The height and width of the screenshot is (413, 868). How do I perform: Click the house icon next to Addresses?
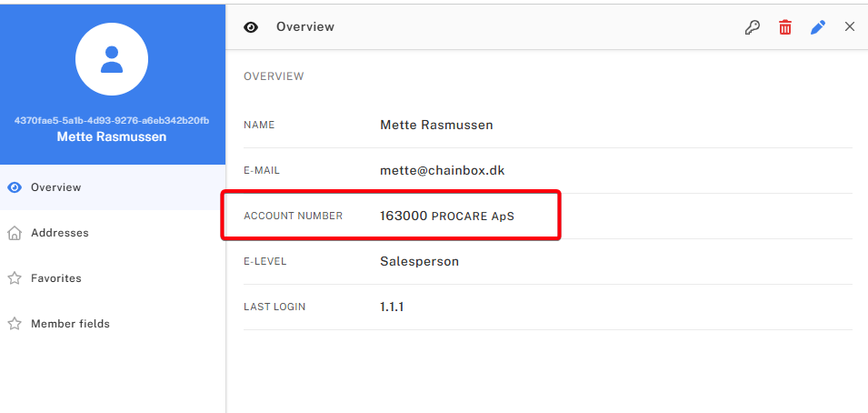coord(15,233)
